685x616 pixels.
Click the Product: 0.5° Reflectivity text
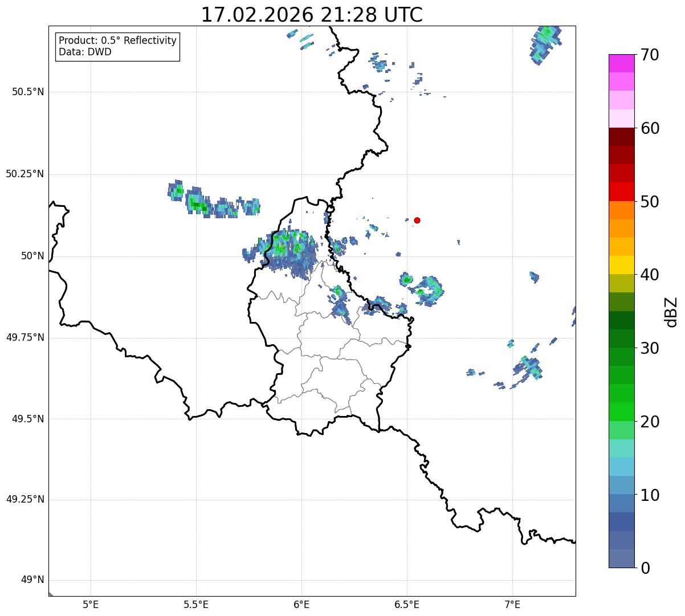[x=117, y=40]
